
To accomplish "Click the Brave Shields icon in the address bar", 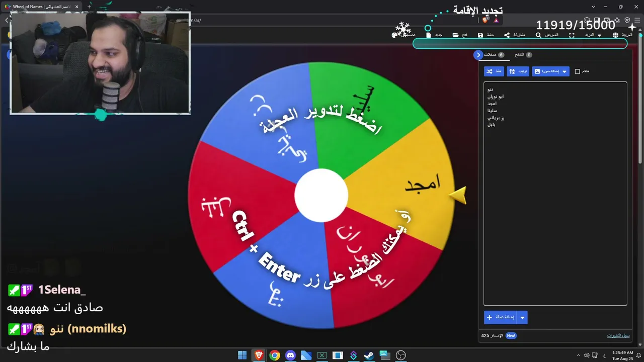I will (485, 20).
